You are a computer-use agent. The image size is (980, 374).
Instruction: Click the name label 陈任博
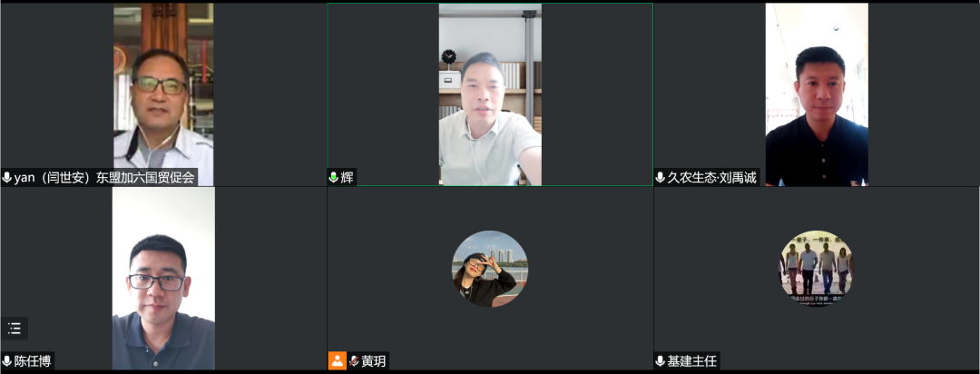pos(33,361)
